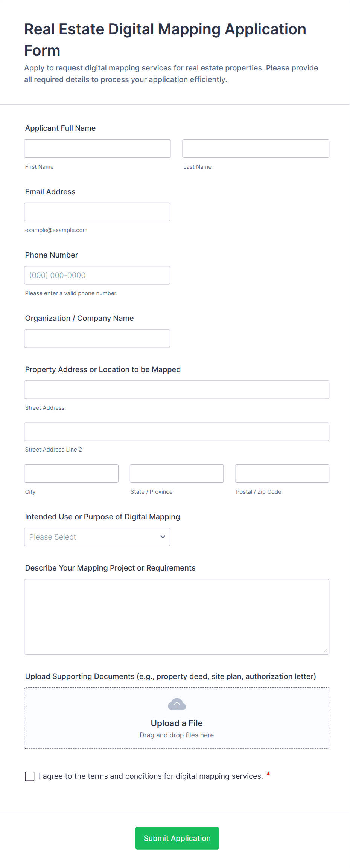This screenshot has width=350, height=868.
Task: Click the Phone Number field
Action: point(97,275)
